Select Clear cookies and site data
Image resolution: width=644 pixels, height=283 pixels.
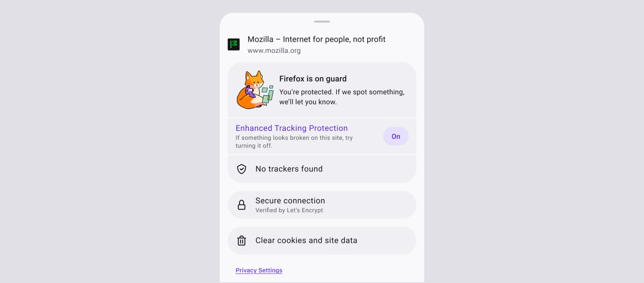(x=322, y=241)
